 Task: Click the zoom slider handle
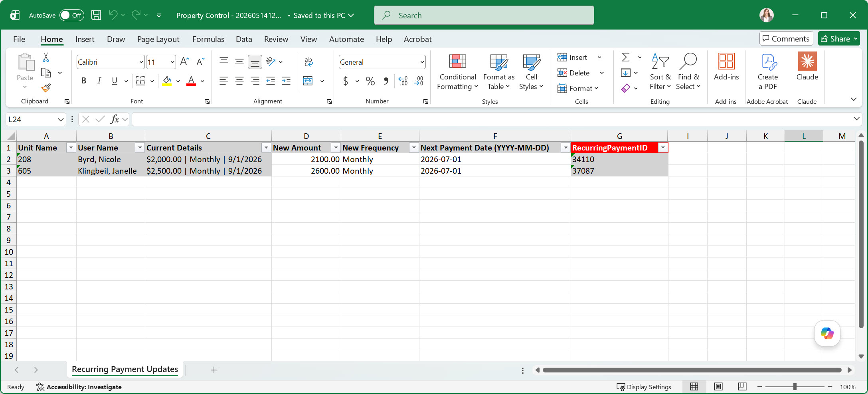[795, 387]
